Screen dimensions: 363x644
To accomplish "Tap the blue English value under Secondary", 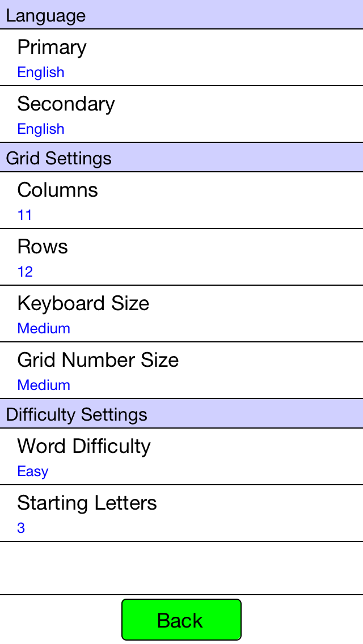I will (41, 129).
